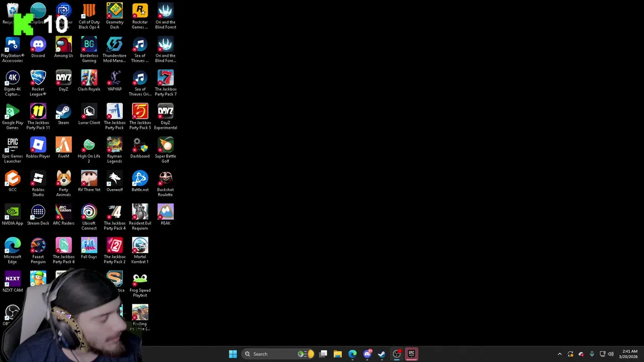Launch FiveM from the desktop
This screenshot has width=644, height=362.
[63, 148]
